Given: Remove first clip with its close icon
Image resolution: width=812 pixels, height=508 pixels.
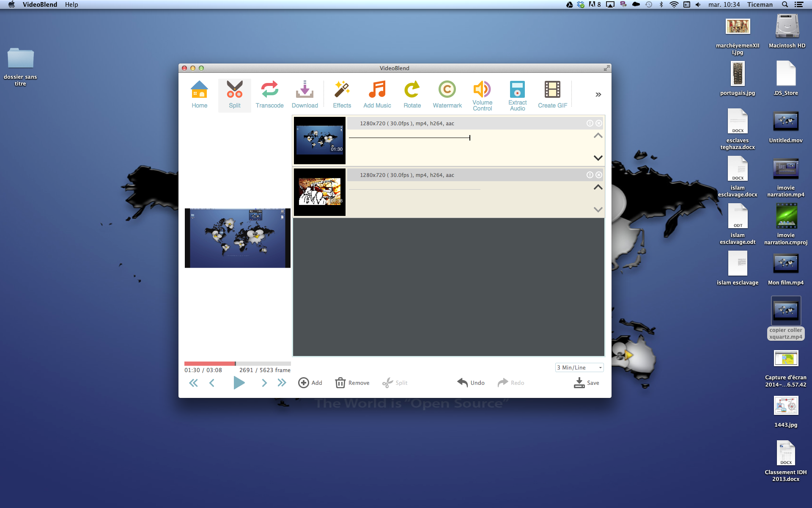Looking at the screenshot, I should pos(599,123).
